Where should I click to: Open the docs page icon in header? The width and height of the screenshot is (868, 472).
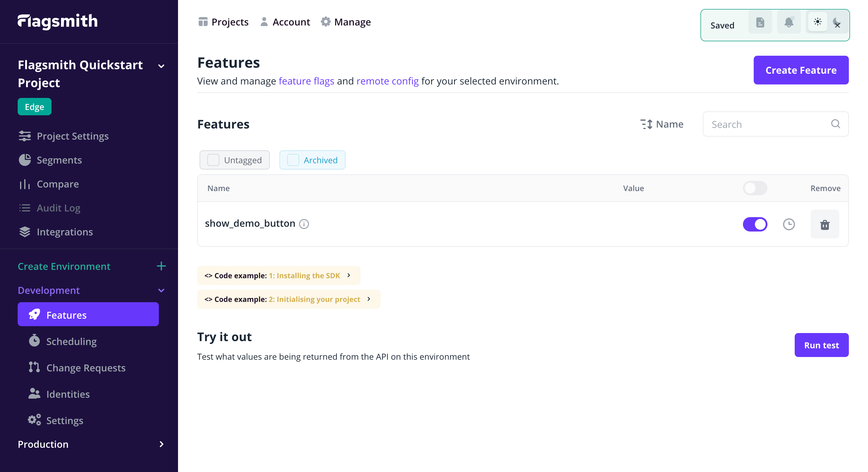760,22
